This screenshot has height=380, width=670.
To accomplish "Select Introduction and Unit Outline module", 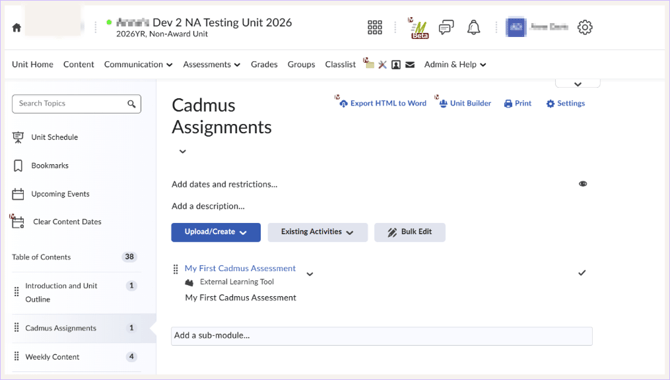I will click(61, 292).
